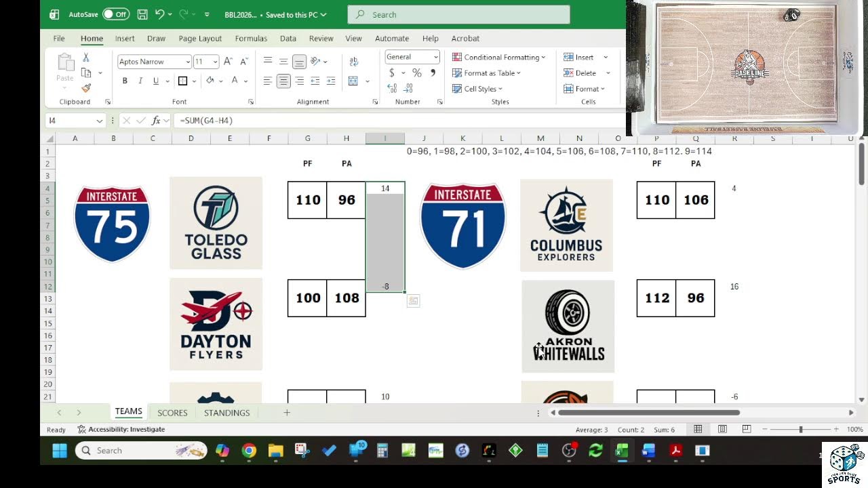Click Increase Font Size icon
The image size is (868, 488).
point(228,62)
